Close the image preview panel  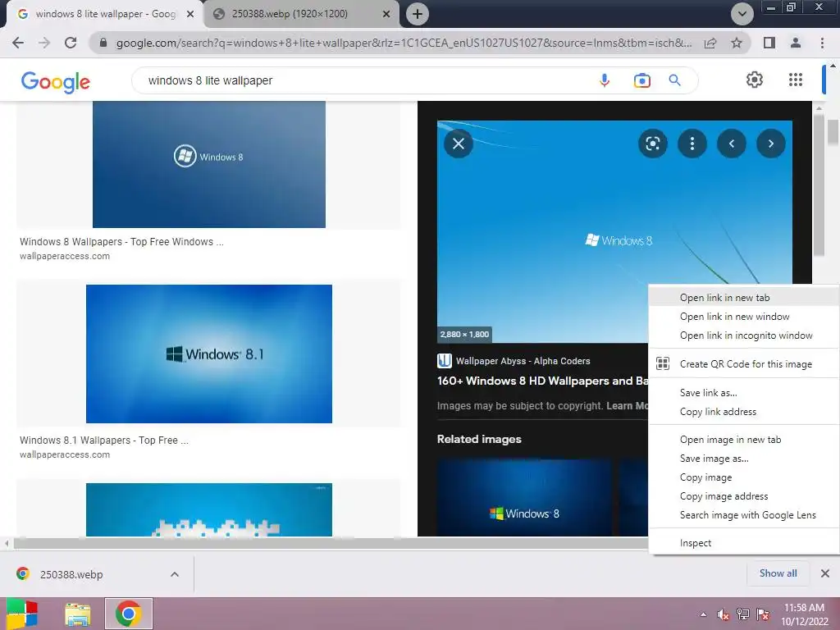pyautogui.click(x=459, y=144)
